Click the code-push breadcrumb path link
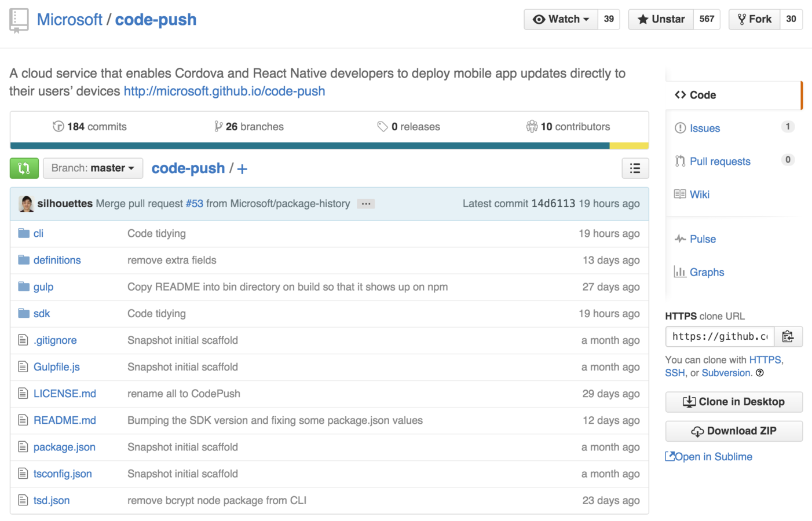The width and height of the screenshot is (812, 521). pyautogui.click(x=188, y=168)
